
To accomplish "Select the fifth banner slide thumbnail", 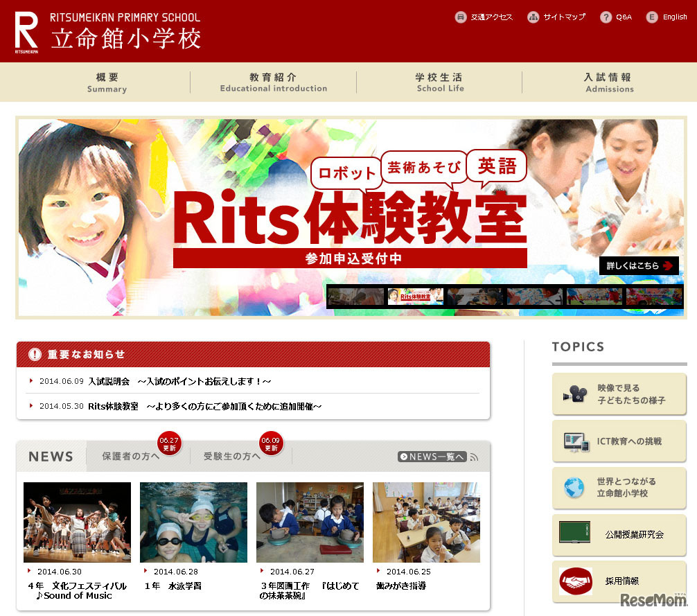I will pyautogui.click(x=594, y=297).
